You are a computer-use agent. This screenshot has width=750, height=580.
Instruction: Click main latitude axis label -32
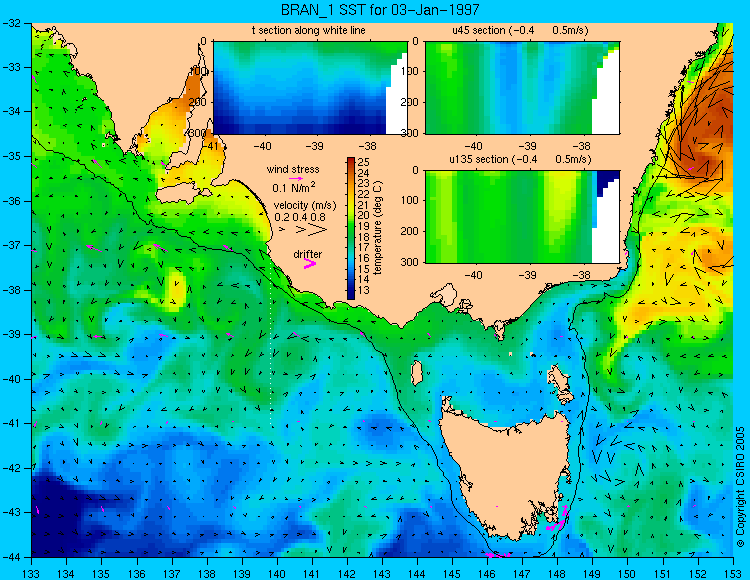pyautogui.click(x=12, y=22)
